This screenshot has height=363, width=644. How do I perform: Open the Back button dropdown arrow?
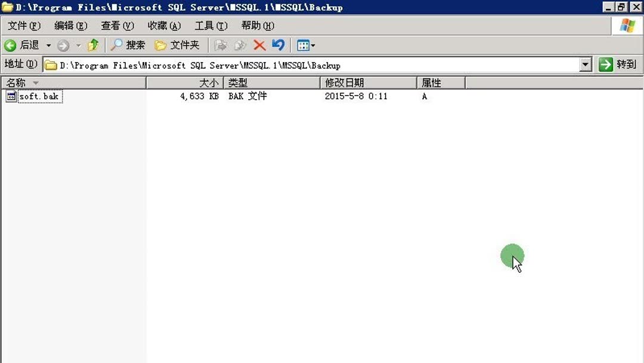(48, 45)
